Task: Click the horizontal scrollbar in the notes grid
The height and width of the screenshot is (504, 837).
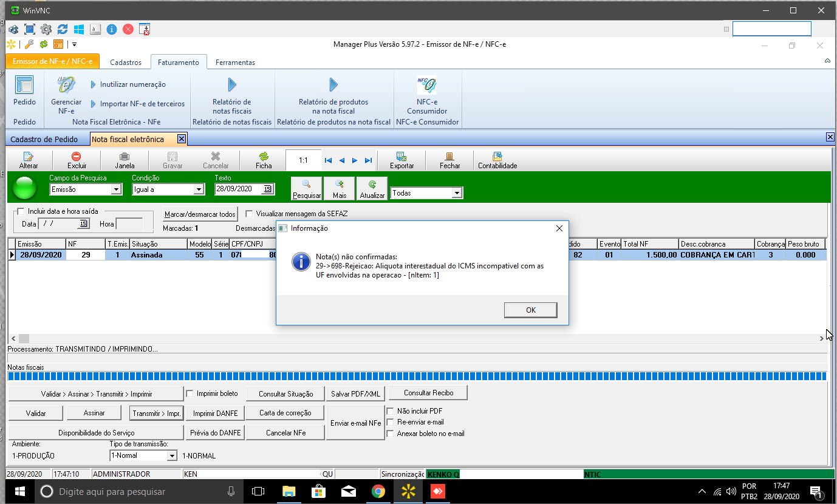Action: tap(419, 338)
